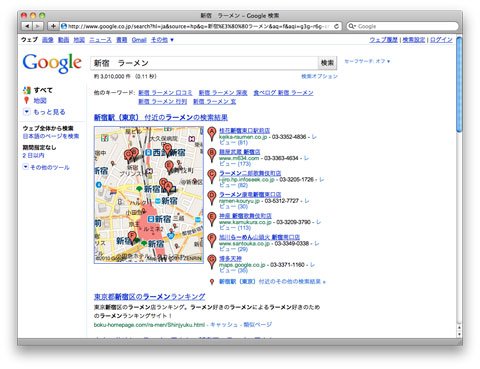Open the ニュース tab in top navigation
Image resolution: width=480 pixels, height=369 pixels.
[100, 40]
